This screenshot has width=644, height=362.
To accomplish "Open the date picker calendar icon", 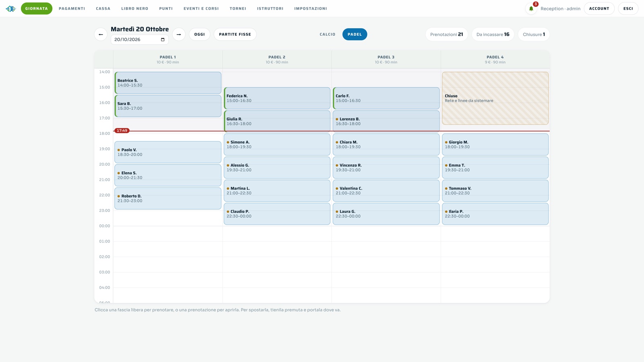I will [163, 39].
